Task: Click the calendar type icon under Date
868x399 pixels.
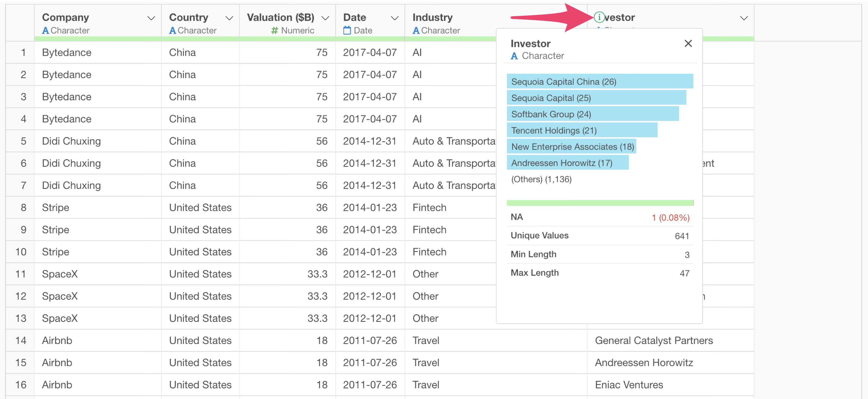Action: pos(347,31)
